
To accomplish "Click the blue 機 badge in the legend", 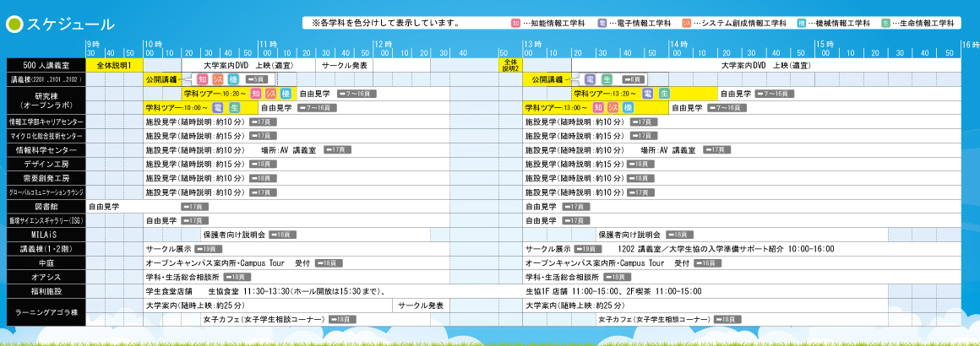I will (x=801, y=23).
